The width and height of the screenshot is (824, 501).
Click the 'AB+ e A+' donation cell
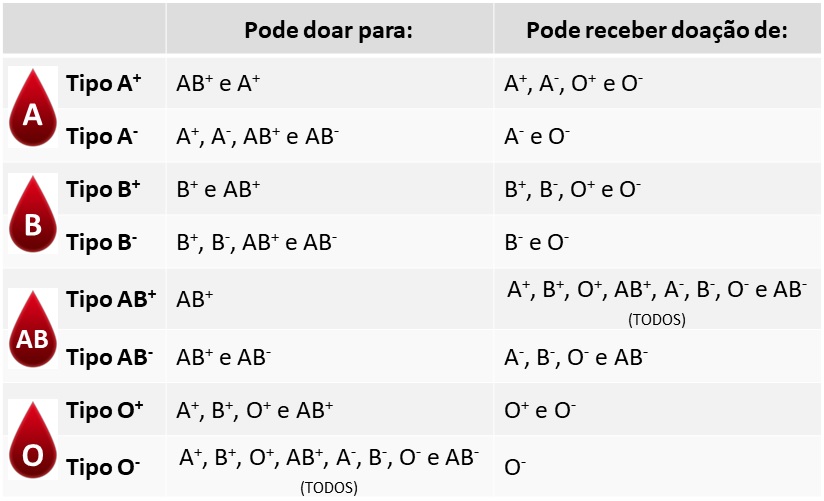pos(218,83)
